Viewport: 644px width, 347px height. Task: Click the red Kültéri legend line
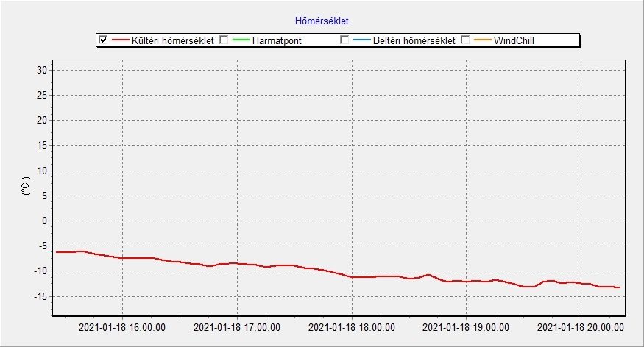(x=120, y=40)
